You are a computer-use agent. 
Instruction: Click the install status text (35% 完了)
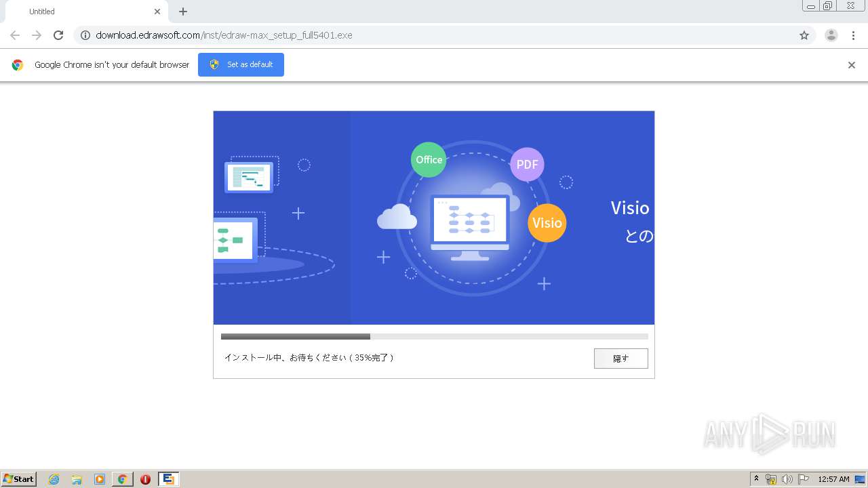click(309, 358)
